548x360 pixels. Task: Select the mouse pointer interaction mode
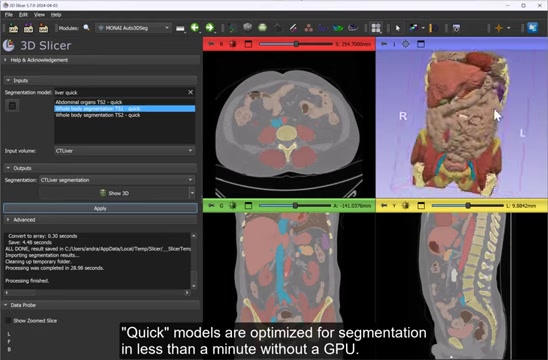tap(398, 28)
